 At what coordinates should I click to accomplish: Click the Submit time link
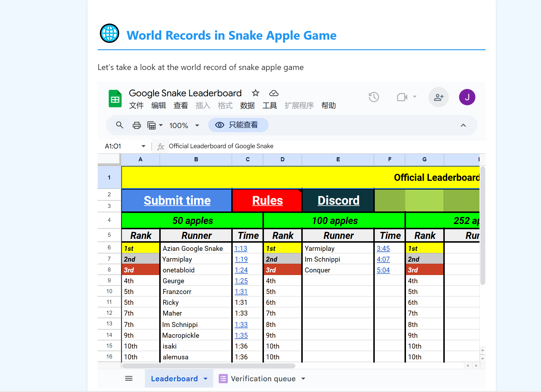click(177, 200)
